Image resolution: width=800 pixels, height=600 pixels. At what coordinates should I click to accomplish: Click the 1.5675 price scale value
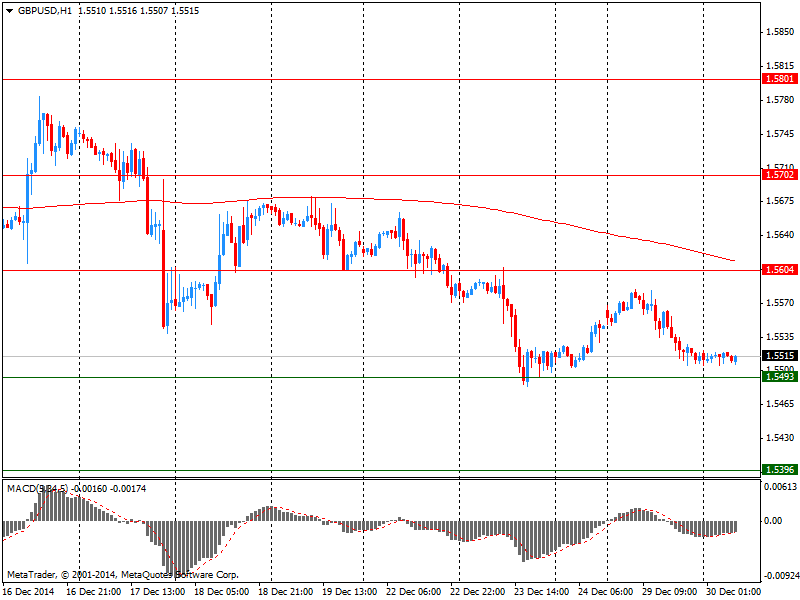[780, 201]
